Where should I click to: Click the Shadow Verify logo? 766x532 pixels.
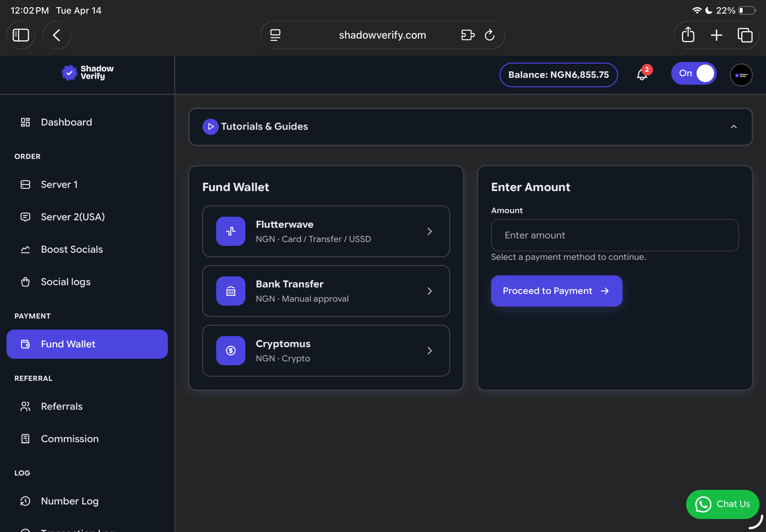coord(87,73)
